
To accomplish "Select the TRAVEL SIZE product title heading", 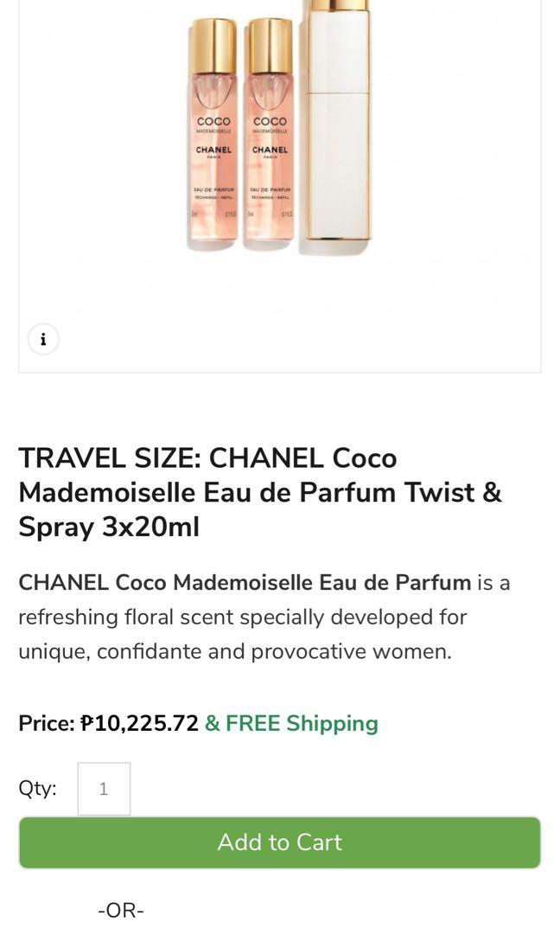I will [x=260, y=492].
